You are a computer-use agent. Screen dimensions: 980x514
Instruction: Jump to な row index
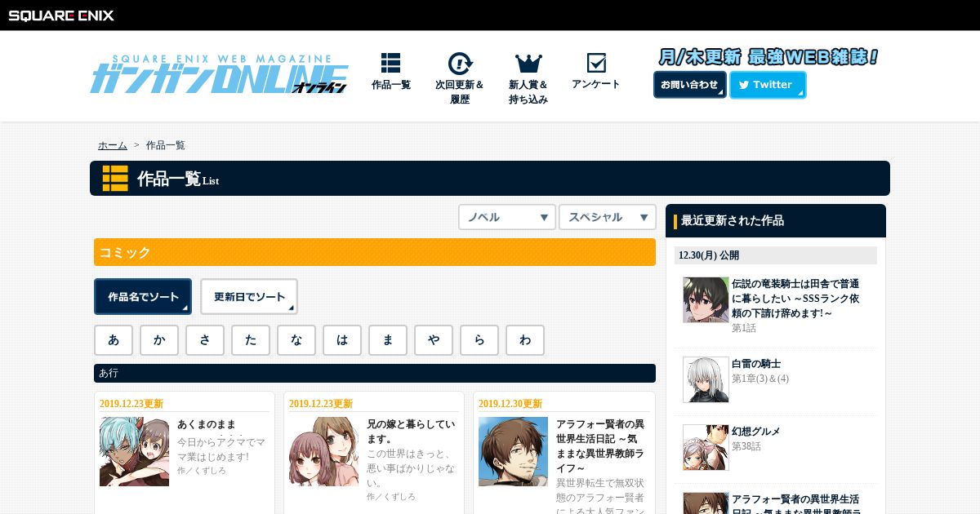(x=296, y=340)
